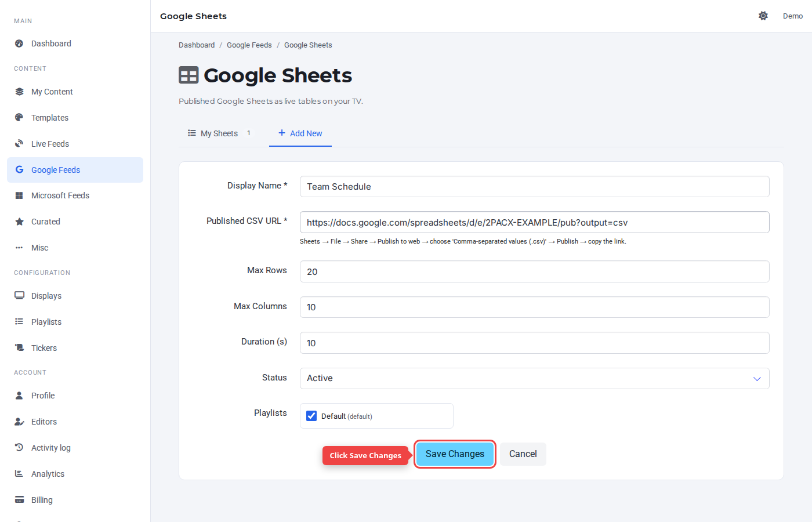Screen dimensions: 812x522
Task: Click the Max Rows input field
Action: 534,271
